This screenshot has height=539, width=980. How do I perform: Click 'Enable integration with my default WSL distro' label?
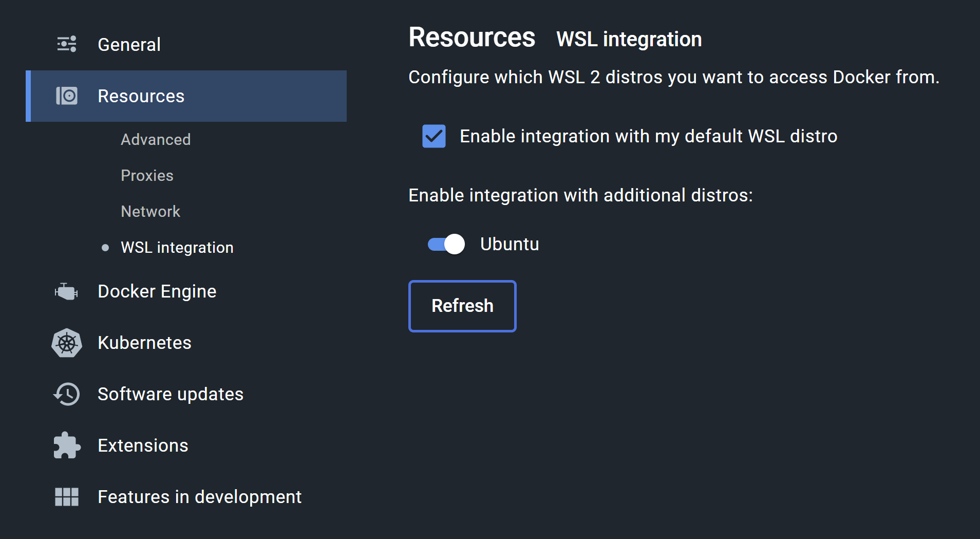(x=649, y=136)
